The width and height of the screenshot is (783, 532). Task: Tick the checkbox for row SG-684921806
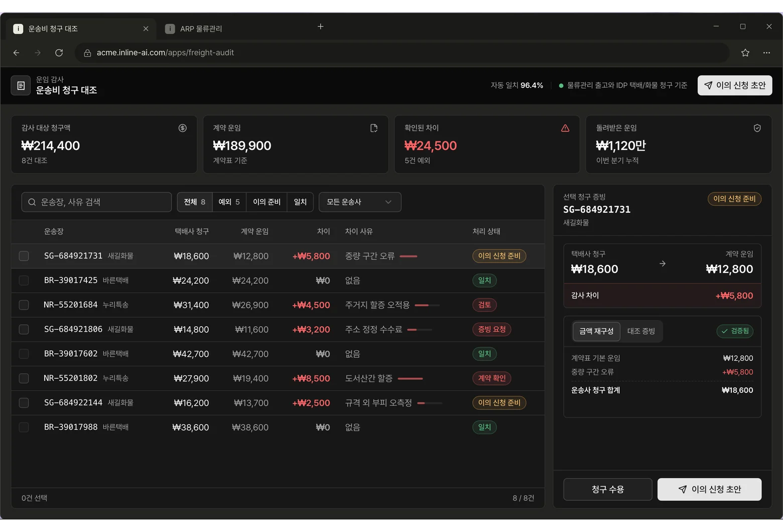pos(24,329)
